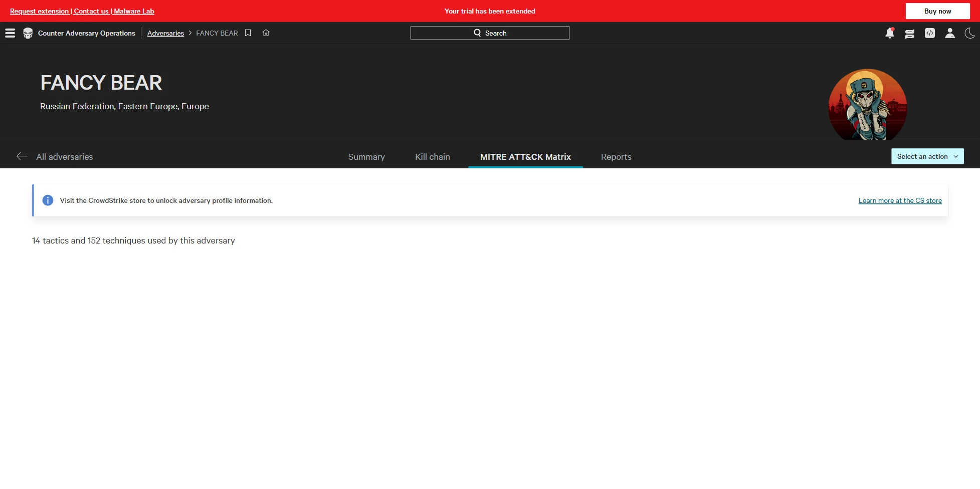Click the 14 tactics and 152 techniques text

[x=133, y=240]
